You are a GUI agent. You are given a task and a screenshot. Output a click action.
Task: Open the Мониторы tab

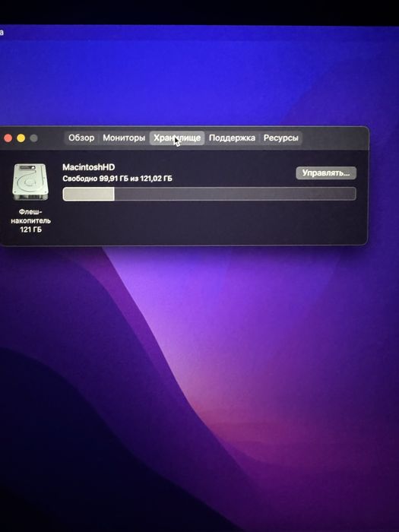pos(124,138)
